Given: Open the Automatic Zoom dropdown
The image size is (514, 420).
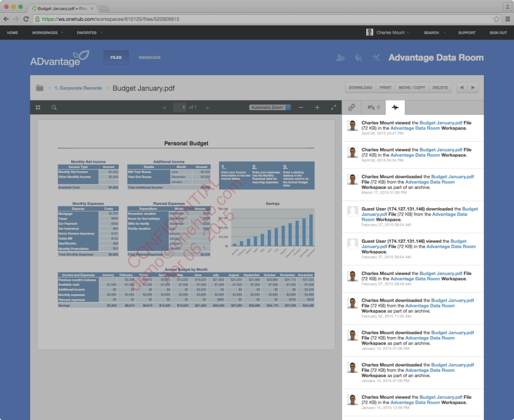Looking at the screenshot, I should pos(268,107).
